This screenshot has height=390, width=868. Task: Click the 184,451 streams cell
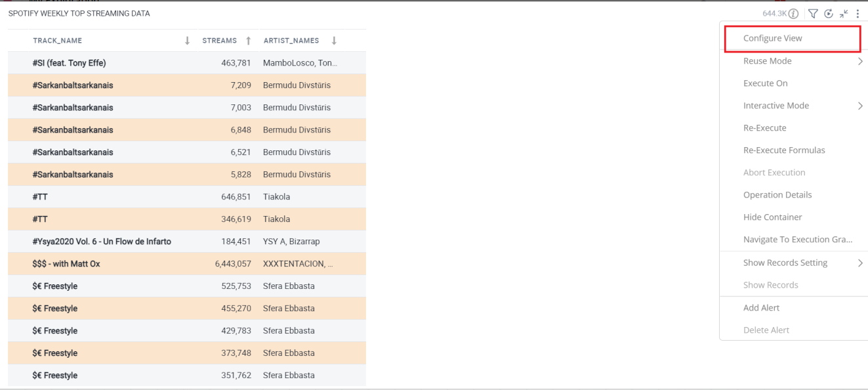(236, 242)
